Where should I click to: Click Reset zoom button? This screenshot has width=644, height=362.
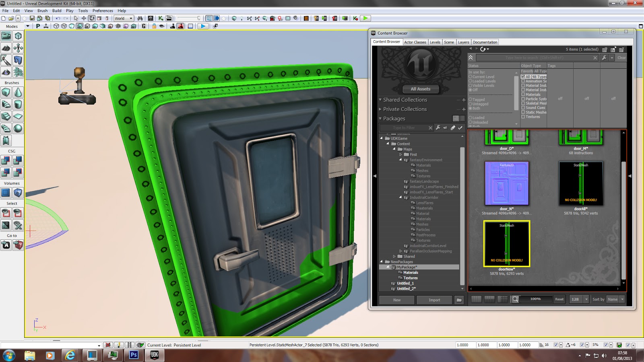pyautogui.click(x=559, y=299)
